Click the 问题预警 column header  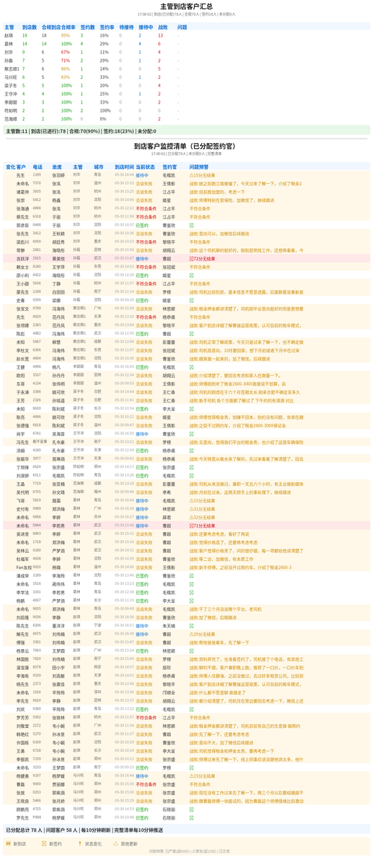(199, 166)
